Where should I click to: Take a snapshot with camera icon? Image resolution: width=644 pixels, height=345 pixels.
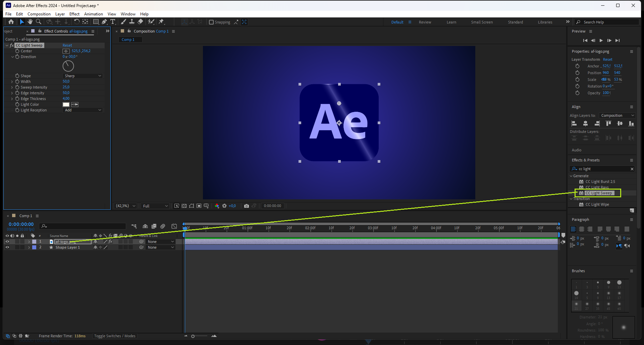247,206
